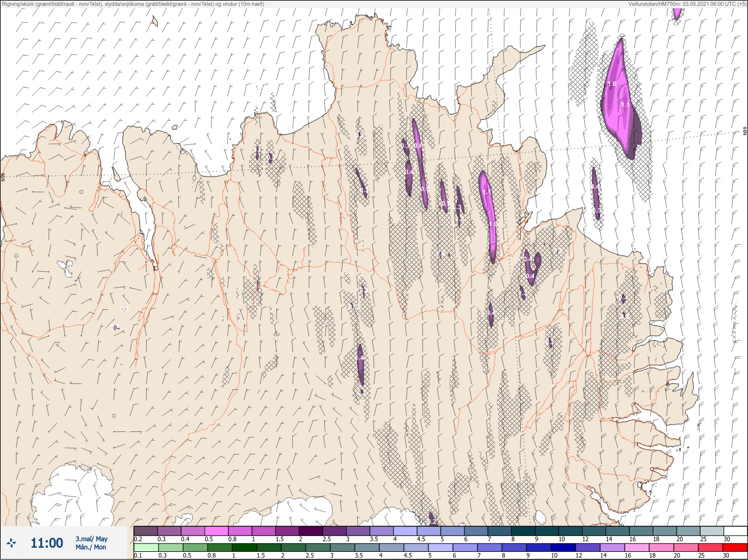The width and height of the screenshot is (748, 560).
Task: Click the upper scale swatch labeled 1
Action: pyautogui.click(x=264, y=531)
